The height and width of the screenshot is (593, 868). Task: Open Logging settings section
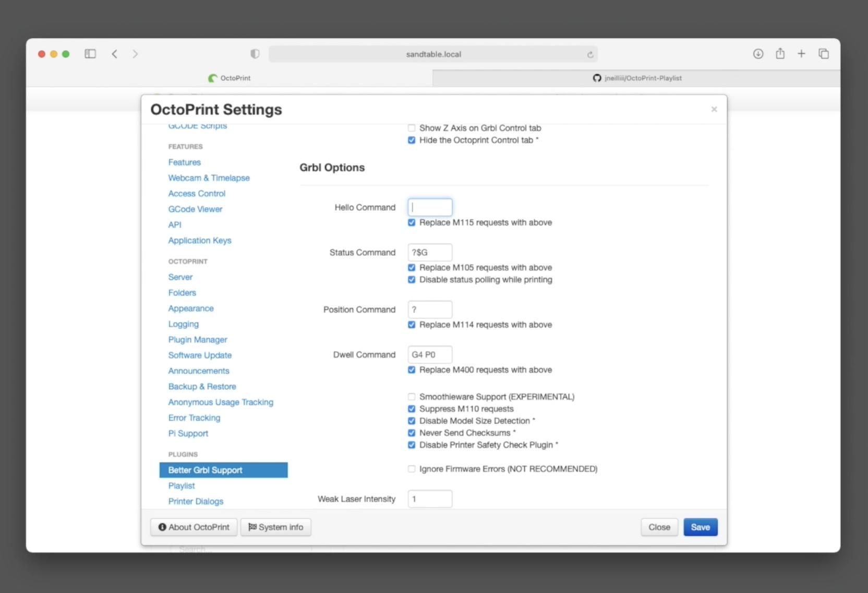click(x=184, y=324)
